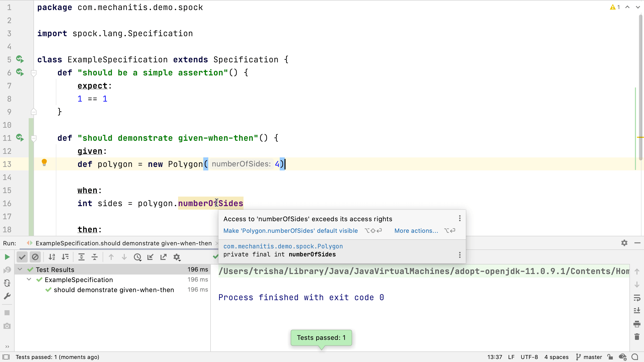Image resolution: width=644 pixels, height=362 pixels.
Task: Click the rerun tests play button
Action: [7, 257]
